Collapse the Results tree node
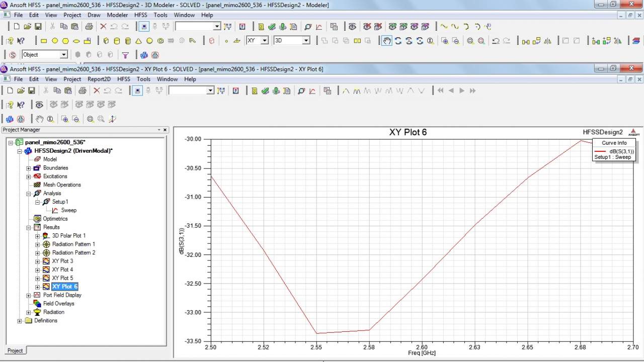Screen dimensions: 644x362 [x=29, y=227]
